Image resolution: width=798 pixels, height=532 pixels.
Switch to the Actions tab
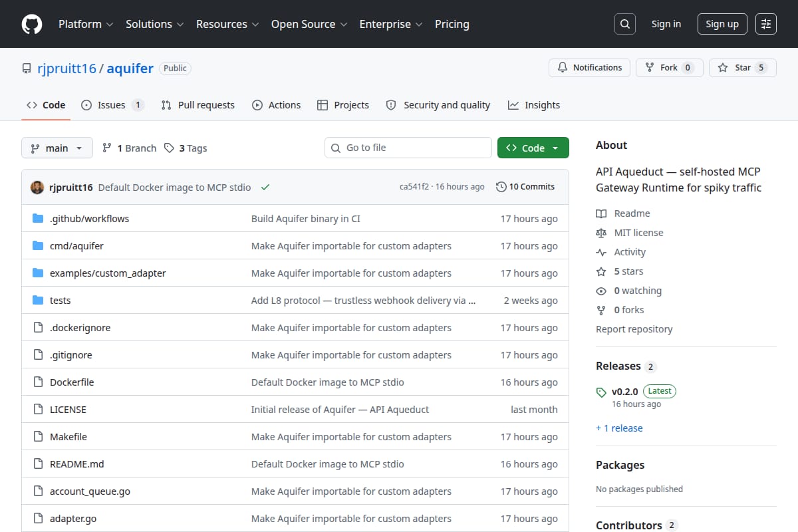click(276, 105)
